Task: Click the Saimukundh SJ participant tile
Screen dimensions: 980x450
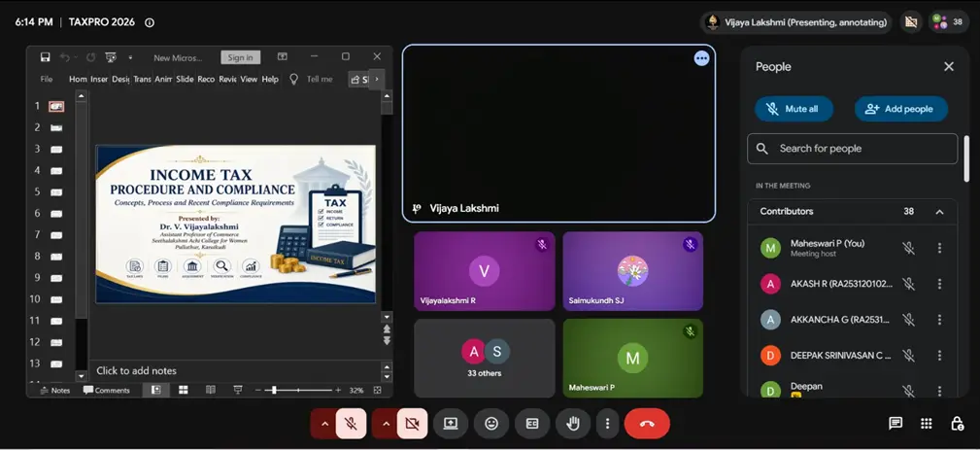Action: pyautogui.click(x=632, y=271)
